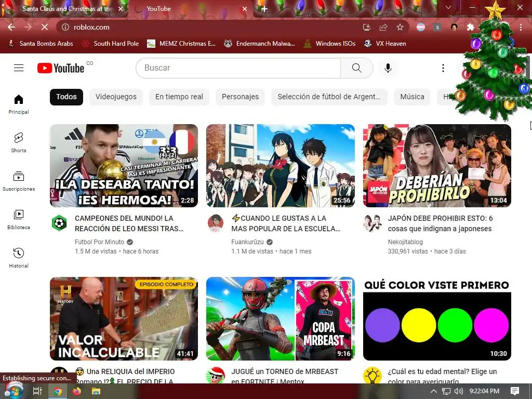The width and height of the screenshot is (532, 399).
Task: Play Messi world cup video thumbnail
Action: click(124, 166)
